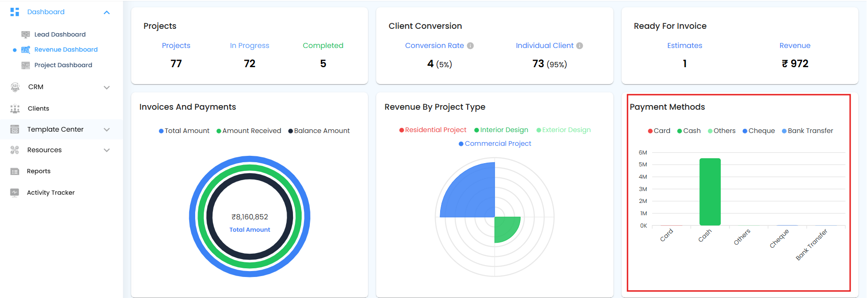Click the In Progress projects link
The height and width of the screenshot is (298, 868).
click(250, 46)
